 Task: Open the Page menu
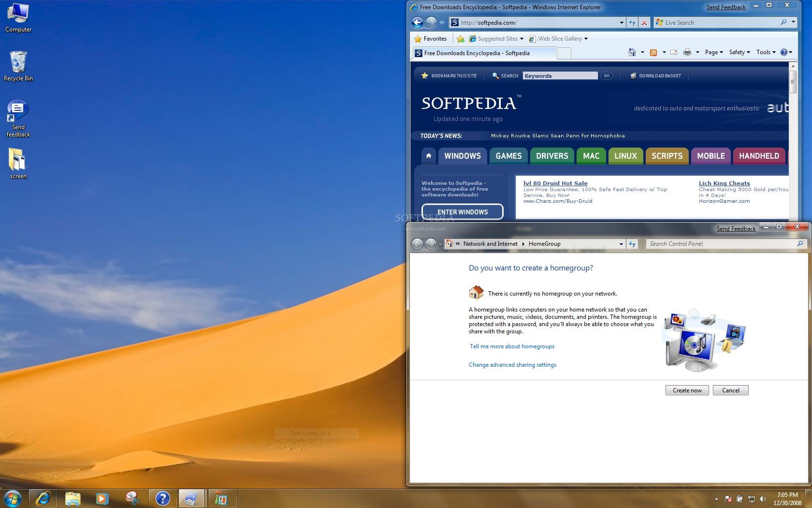[x=714, y=52]
